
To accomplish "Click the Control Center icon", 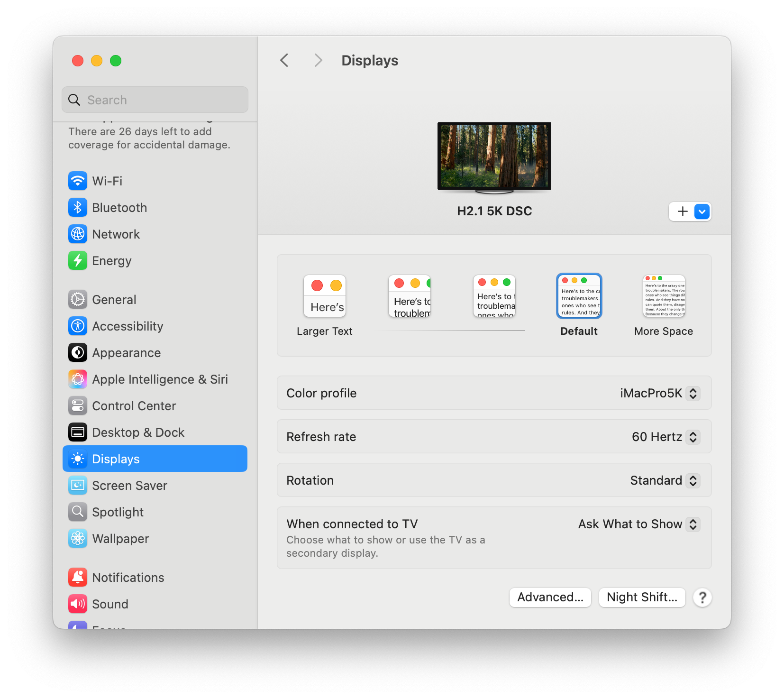I will coord(78,405).
